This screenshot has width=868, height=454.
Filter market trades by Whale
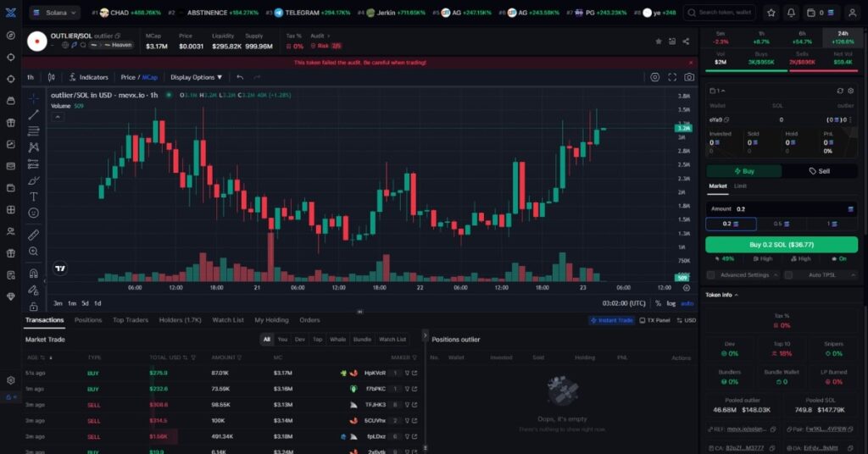(x=337, y=340)
